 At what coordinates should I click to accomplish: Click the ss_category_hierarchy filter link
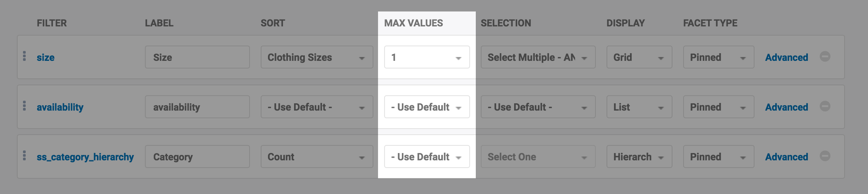(x=85, y=157)
